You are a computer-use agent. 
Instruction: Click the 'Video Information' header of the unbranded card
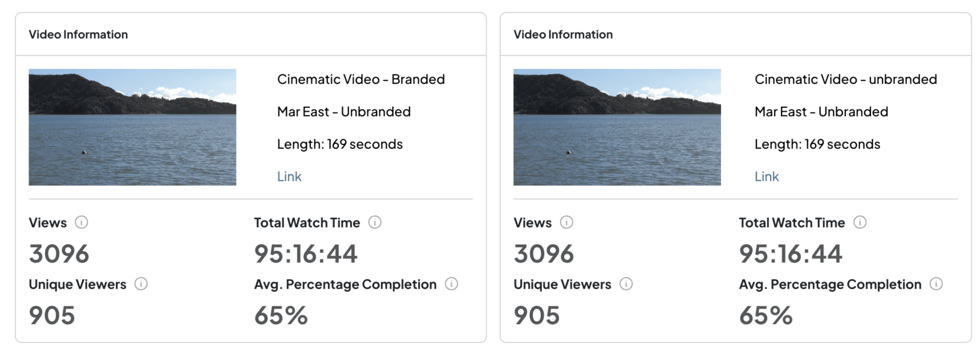[x=563, y=34]
